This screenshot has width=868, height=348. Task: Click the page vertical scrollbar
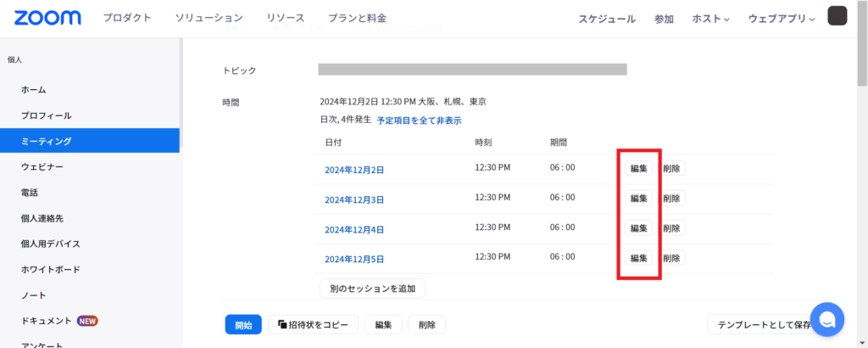pyautogui.click(x=862, y=170)
